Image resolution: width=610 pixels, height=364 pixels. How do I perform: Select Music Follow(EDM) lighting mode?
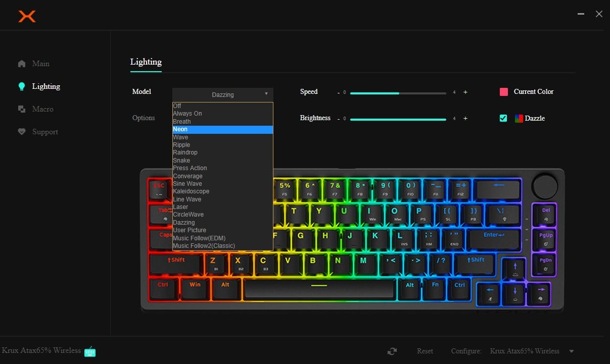(199, 238)
